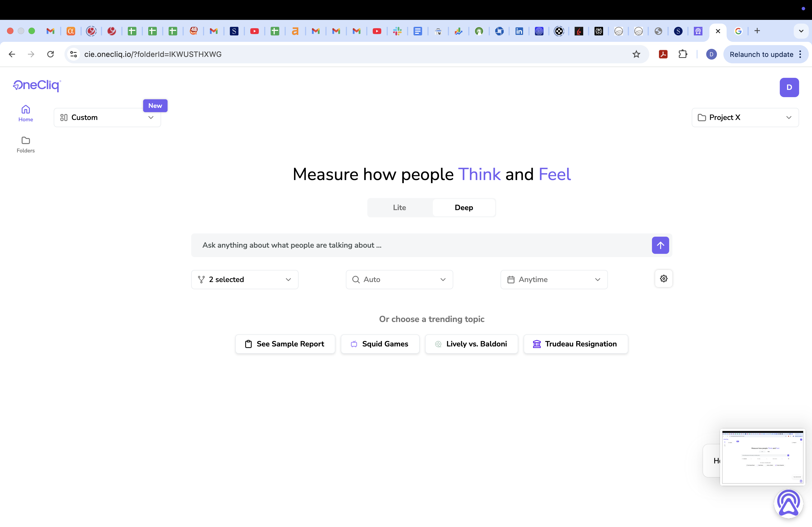Click the Home sidebar icon
Image resolution: width=812 pixels, height=527 pixels.
coord(26,113)
